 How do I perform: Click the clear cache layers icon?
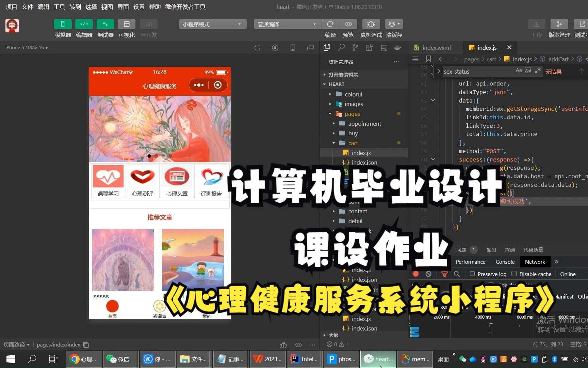tap(394, 24)
